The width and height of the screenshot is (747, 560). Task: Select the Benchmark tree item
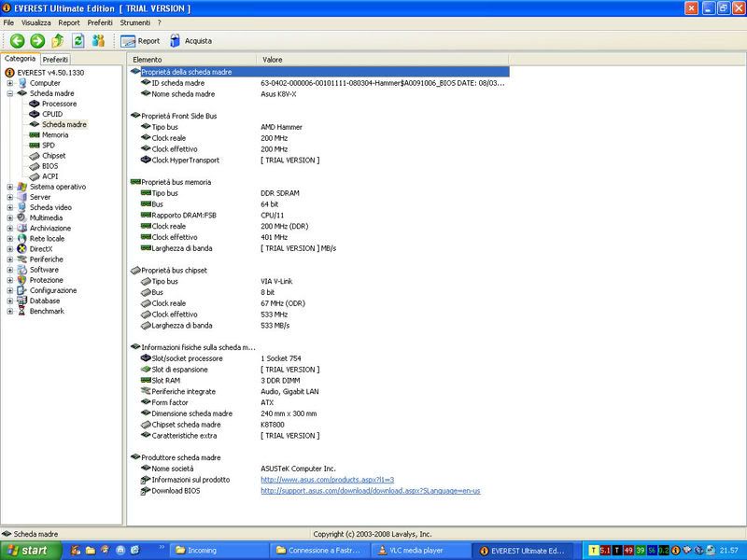click(47, 311)
